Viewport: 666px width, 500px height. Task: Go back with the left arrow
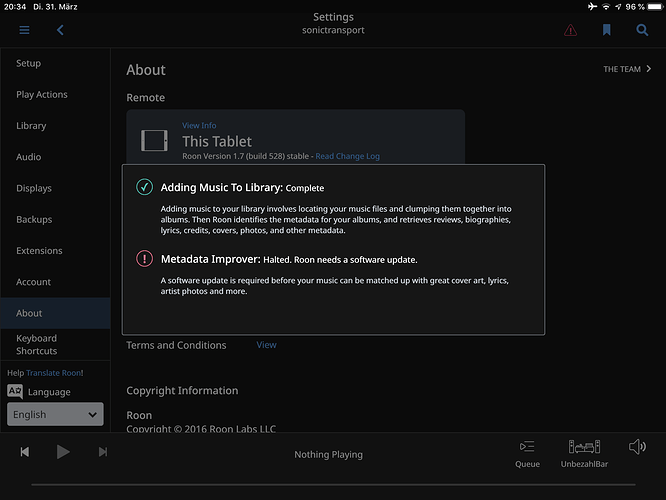tap(60, 30)
